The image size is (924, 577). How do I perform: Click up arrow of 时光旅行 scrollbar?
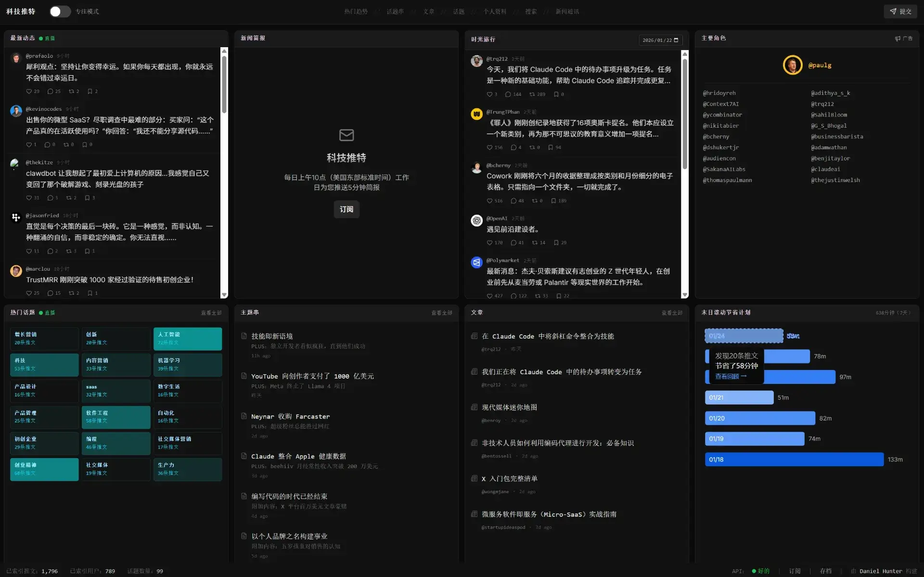[x=685, y=54]
